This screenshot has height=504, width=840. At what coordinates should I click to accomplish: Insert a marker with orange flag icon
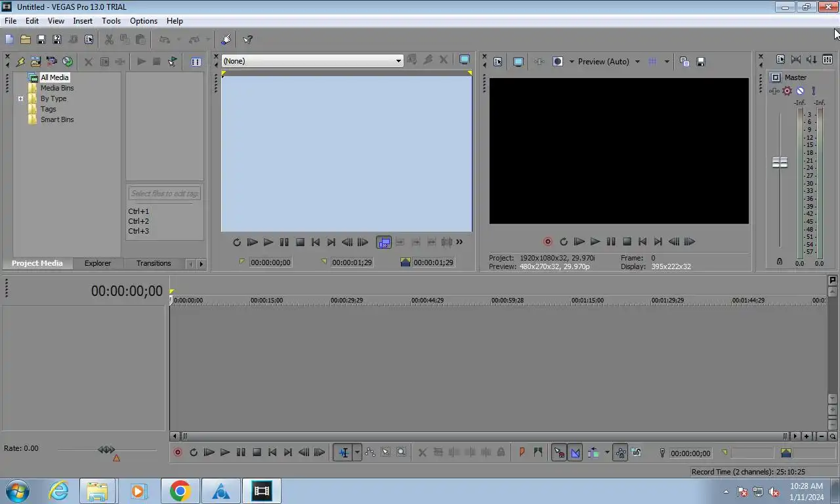tap(522, 453)
